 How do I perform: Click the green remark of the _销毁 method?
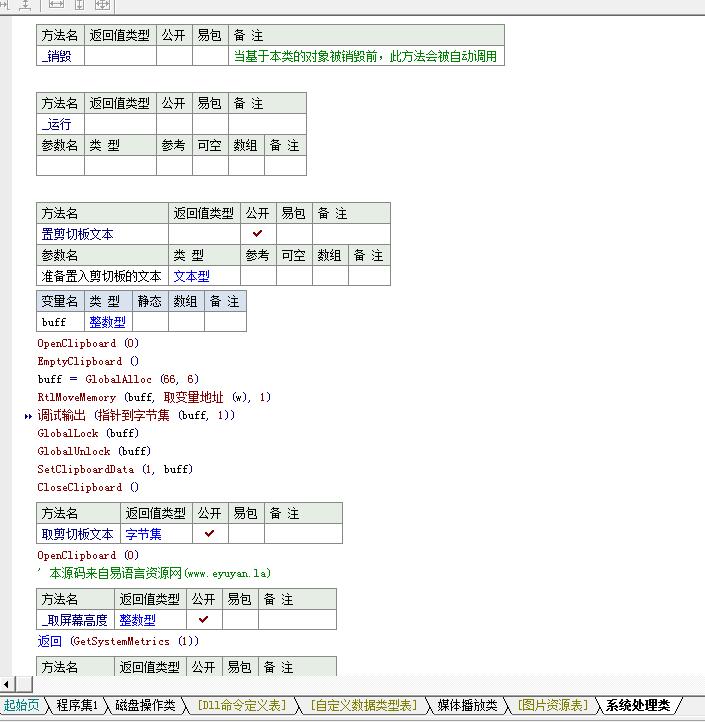(365, 56)
